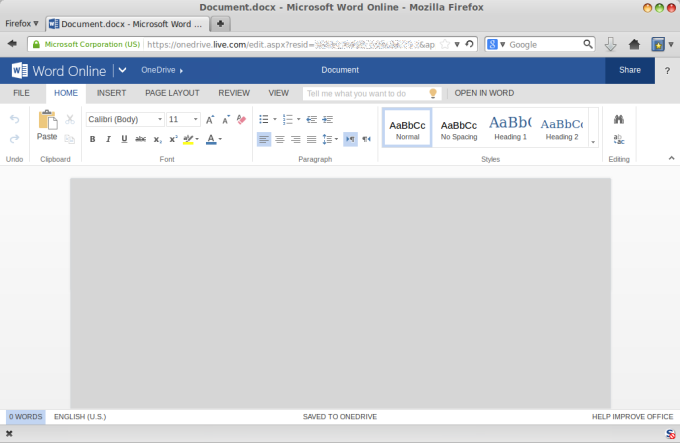Click OPEN IN WORD
Screen dimensions: 680x443
[484, 93]
